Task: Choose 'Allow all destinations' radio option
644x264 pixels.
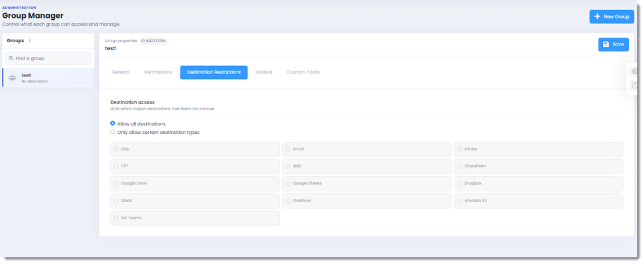Action: pyautogui.click(x=112, y=123)
